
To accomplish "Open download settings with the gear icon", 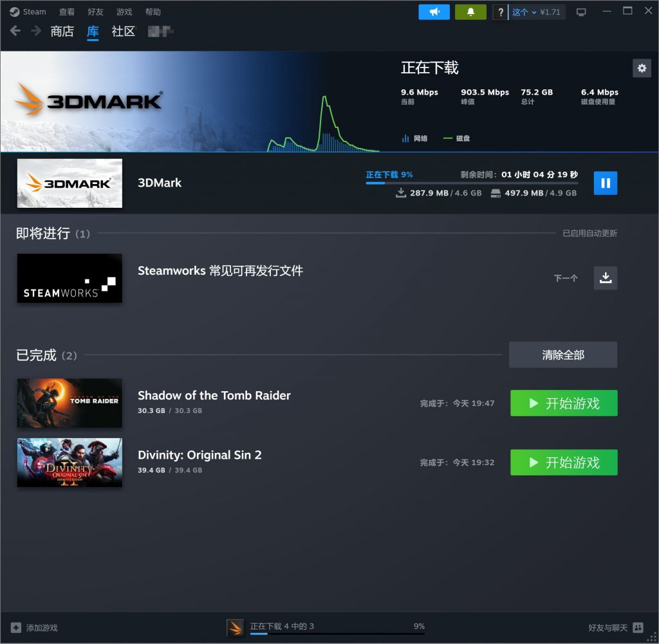I will point(642,68).
